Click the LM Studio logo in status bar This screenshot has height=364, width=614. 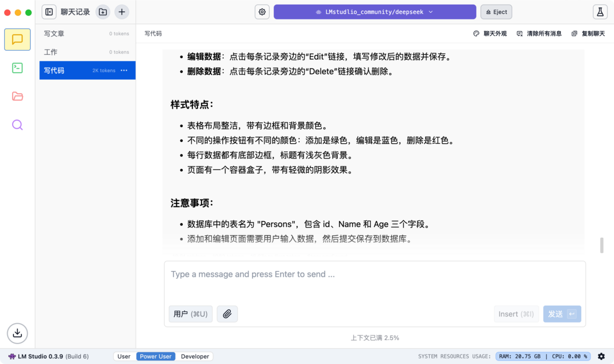coord(12,356)
